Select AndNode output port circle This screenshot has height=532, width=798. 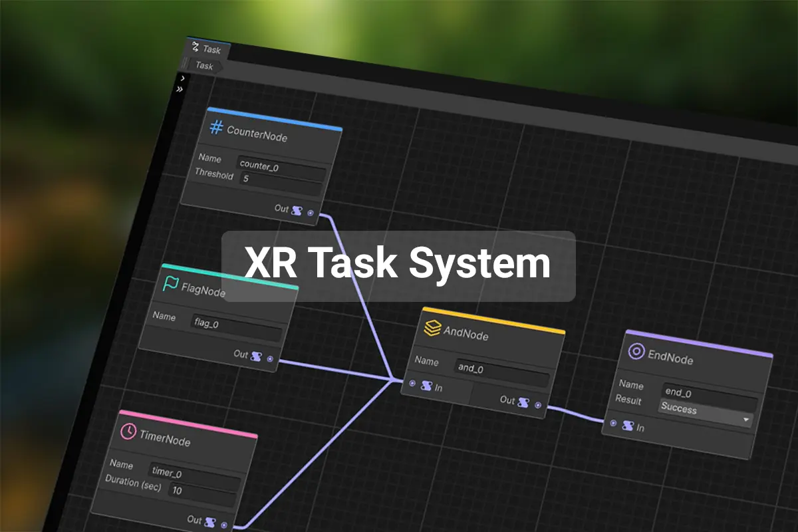click(538, 405)
